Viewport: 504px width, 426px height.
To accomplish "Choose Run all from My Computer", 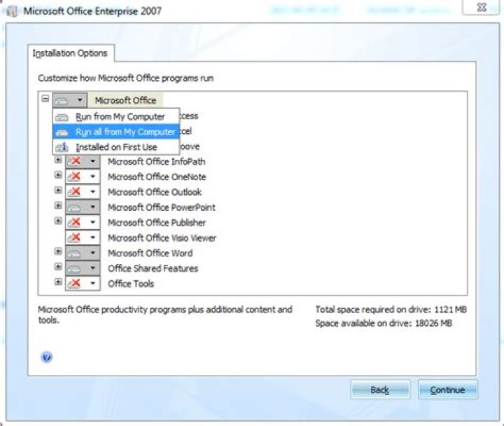I will pyautogui.click(x=115, y=132).
